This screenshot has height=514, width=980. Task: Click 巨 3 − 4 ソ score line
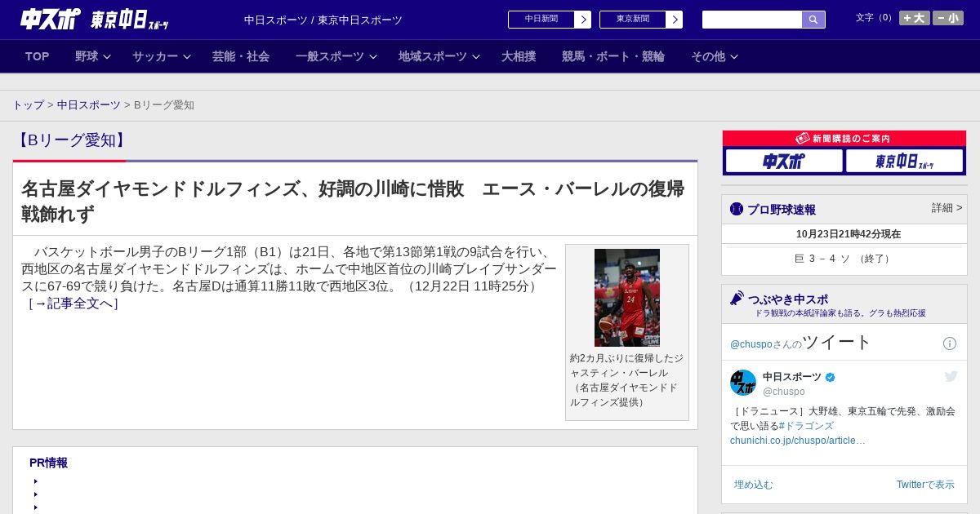click(844, 259)
